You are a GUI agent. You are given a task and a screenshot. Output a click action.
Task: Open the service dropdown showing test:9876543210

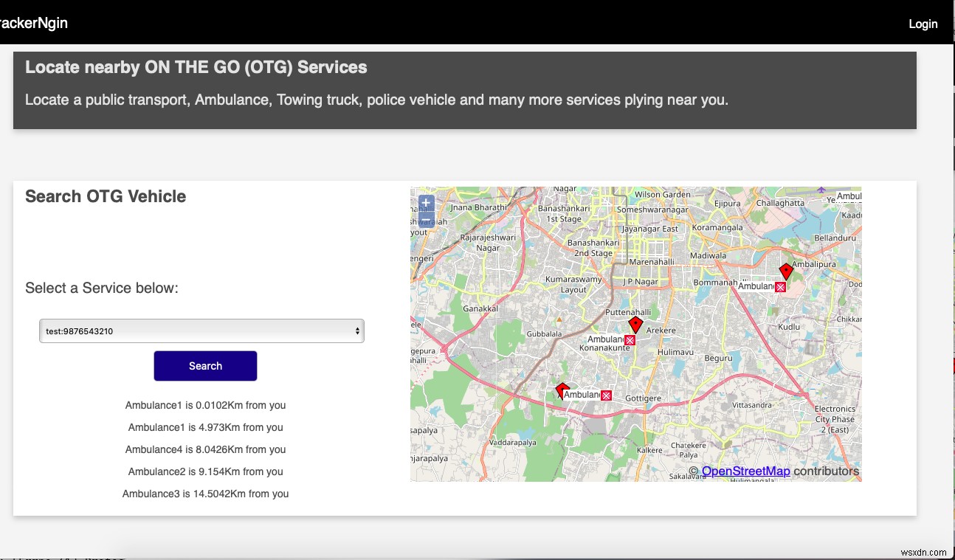pyautogui.click(x=201, y=331)
